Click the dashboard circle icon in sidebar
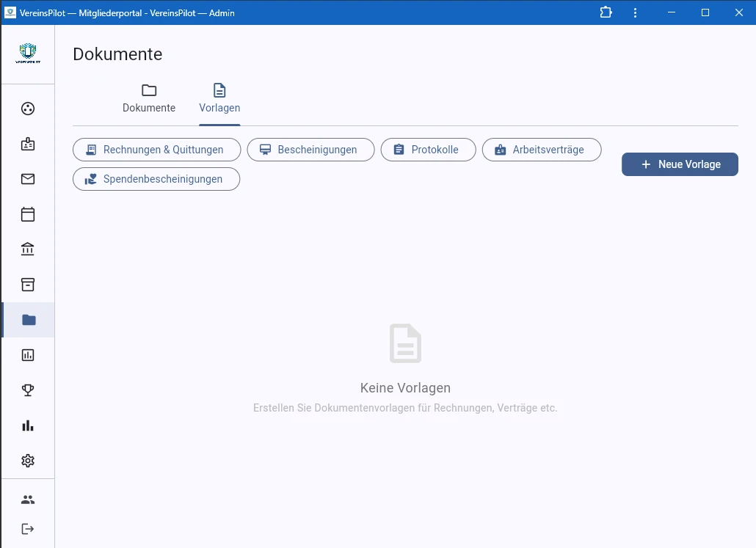This screenshot has height=548, width=756. [x=28, y=109]
